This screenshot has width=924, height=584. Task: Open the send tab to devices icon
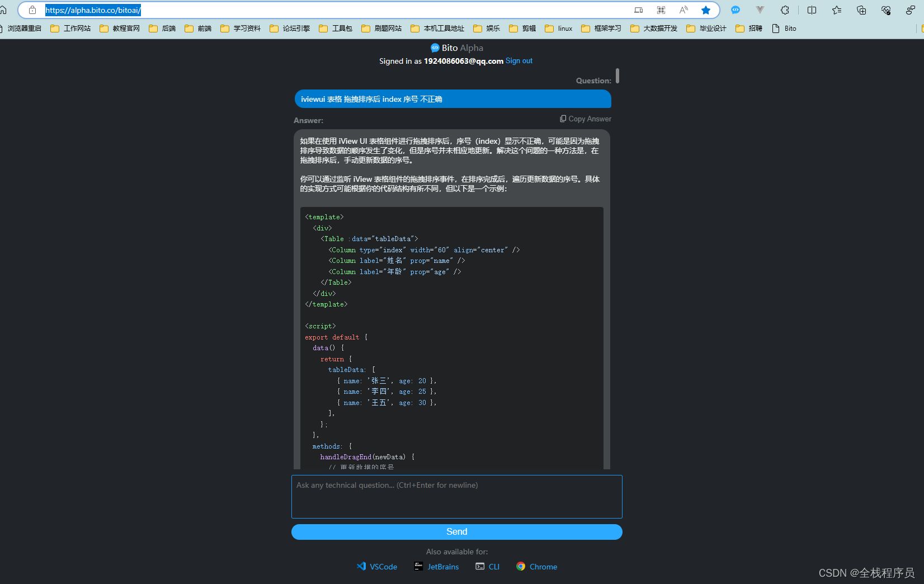638,10
